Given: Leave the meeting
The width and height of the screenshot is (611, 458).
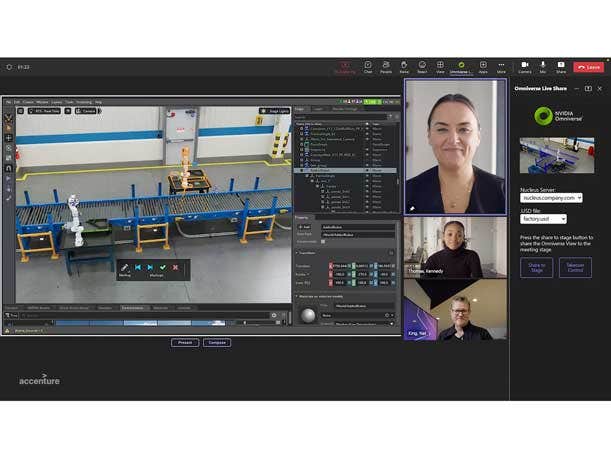Looking at the screenshot, I should point(589,67).
